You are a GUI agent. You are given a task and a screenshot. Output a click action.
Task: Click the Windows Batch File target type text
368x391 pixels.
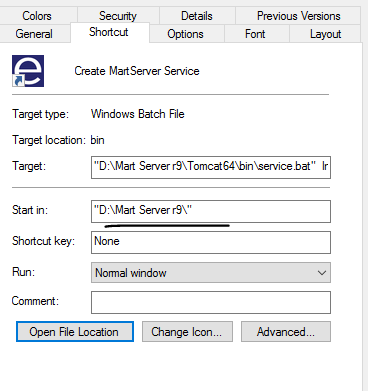coord(138,114)
